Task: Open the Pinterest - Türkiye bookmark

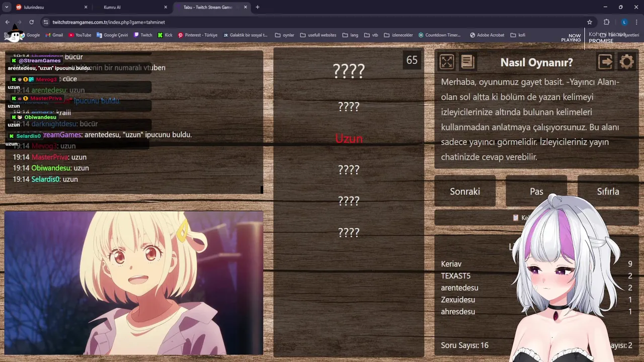Action: [198, 35]
